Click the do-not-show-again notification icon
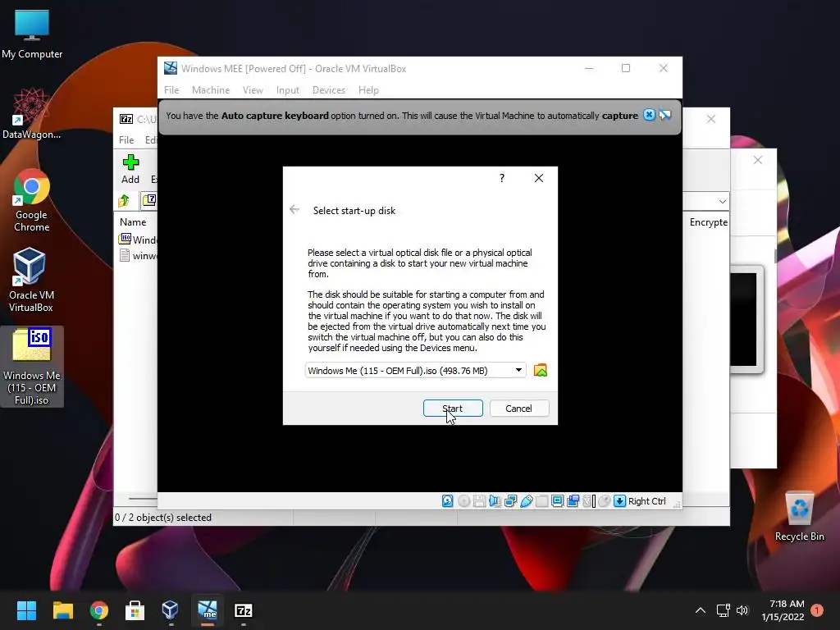840x630 pixels. pyautogui.click(x=664, y=115)
